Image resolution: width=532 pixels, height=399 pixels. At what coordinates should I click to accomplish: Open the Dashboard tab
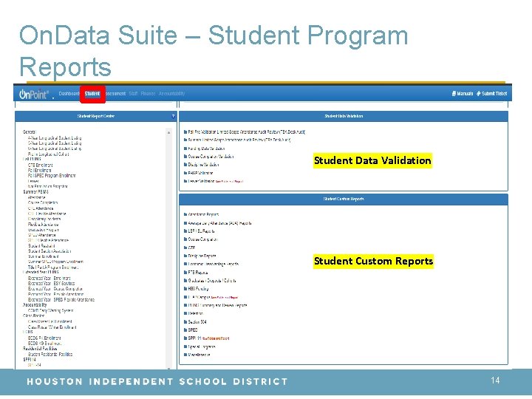(69, 94)
